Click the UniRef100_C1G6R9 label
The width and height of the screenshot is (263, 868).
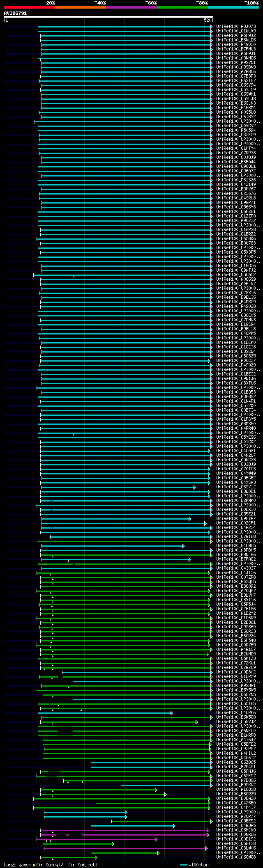[x=236, y=618]
